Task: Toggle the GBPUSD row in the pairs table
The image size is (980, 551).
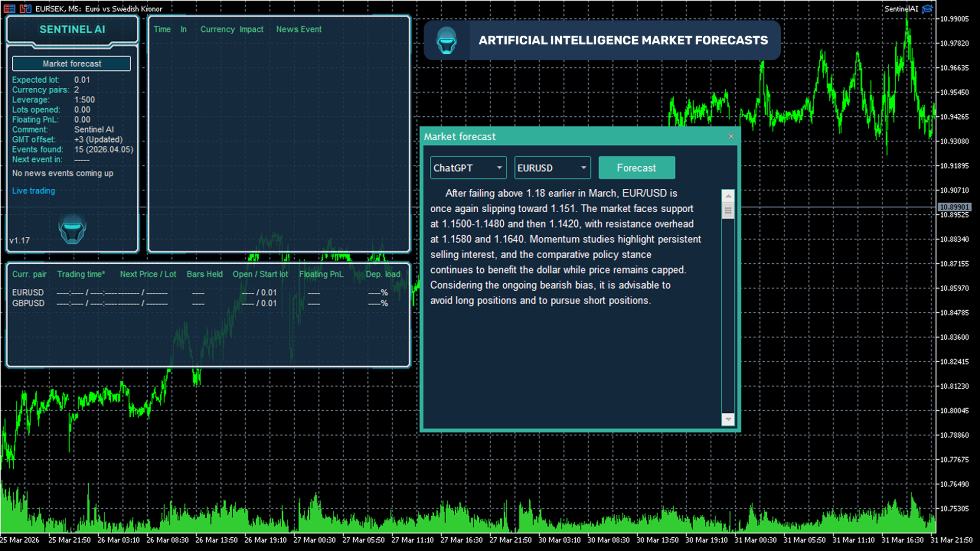Action: point(28,303)
